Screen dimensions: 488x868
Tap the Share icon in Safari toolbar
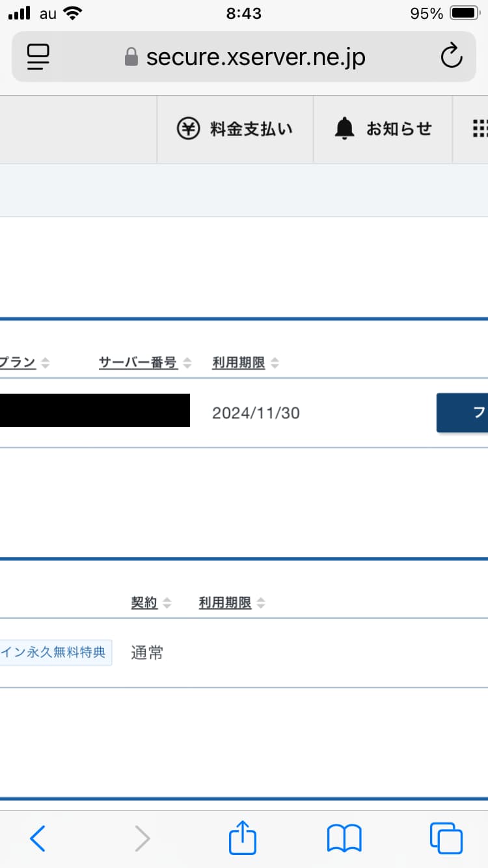pyautogui.click(x=241, y=838)
